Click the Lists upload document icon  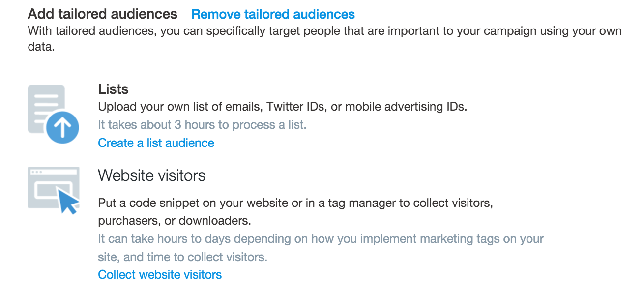[x=53, y=114]
